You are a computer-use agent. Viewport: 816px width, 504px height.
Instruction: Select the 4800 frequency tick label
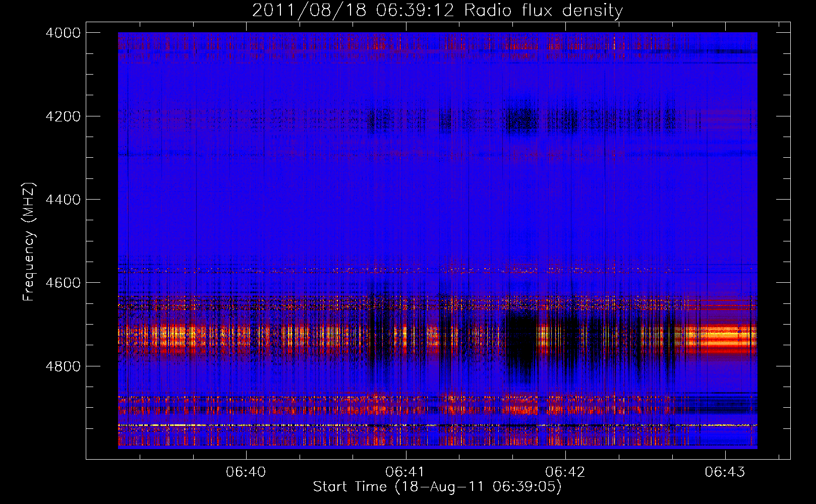tap(63, 366)
